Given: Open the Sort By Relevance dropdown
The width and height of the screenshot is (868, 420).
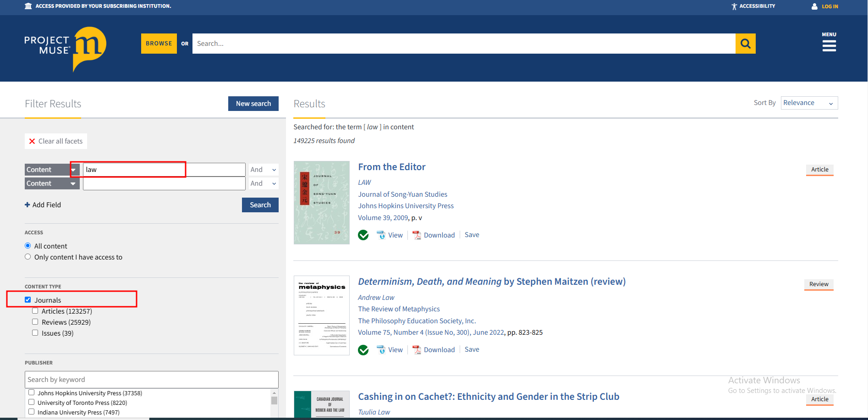Looking at the screenshot, I should (x=809, y=103).
